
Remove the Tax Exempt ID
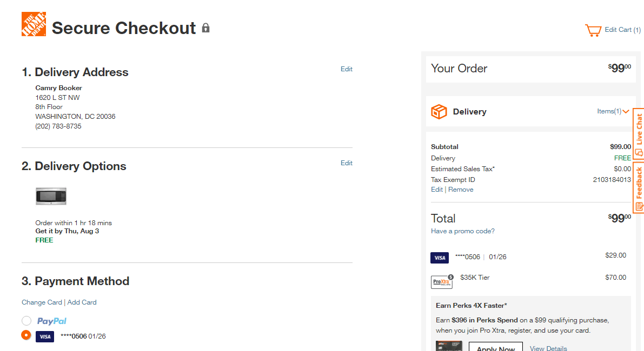pos(460,190)
